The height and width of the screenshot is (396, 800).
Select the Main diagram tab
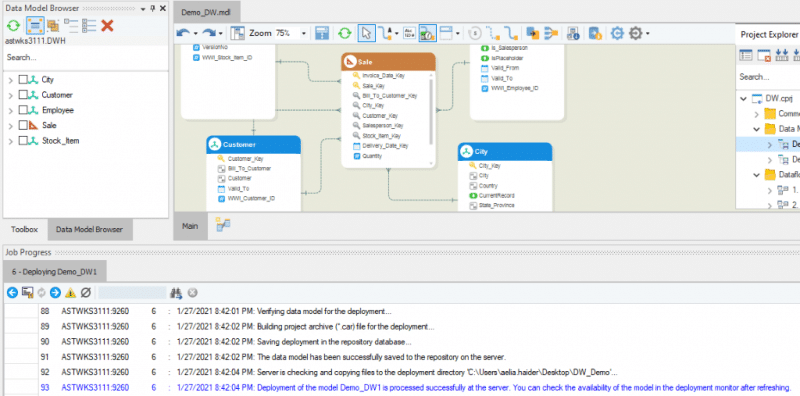(x=190, y=226)
